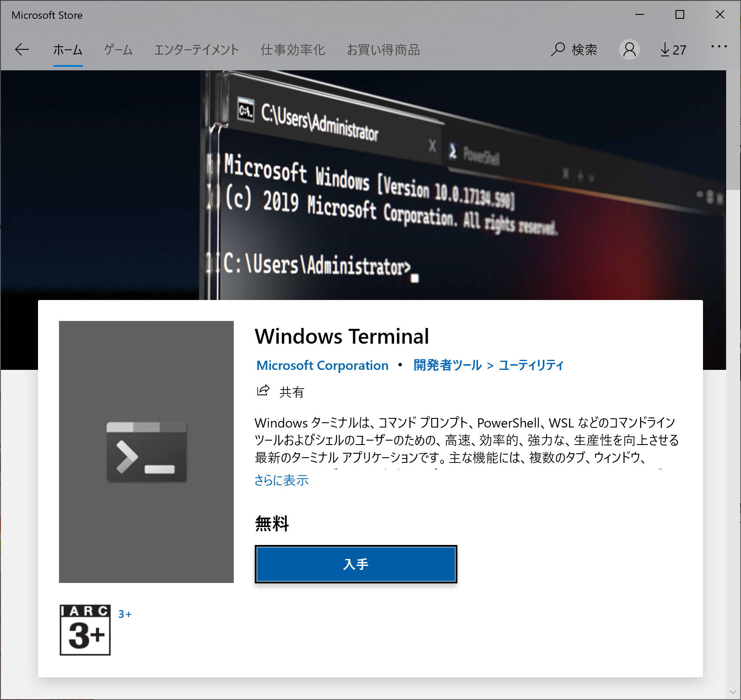Click the Windows Terminal app icon image
The height and width of the screenshot is (700, 741).
[x=146, y=452]
